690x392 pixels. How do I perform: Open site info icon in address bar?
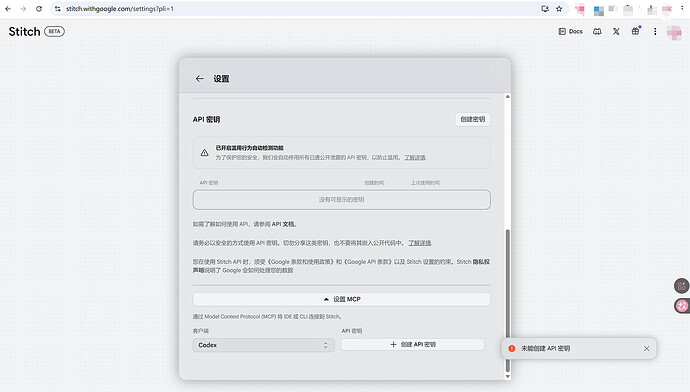click(58, 9)
